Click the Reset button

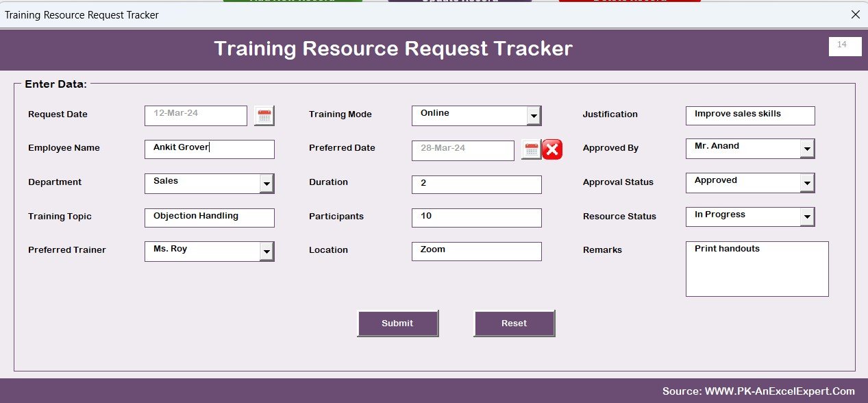click(514, 323)
